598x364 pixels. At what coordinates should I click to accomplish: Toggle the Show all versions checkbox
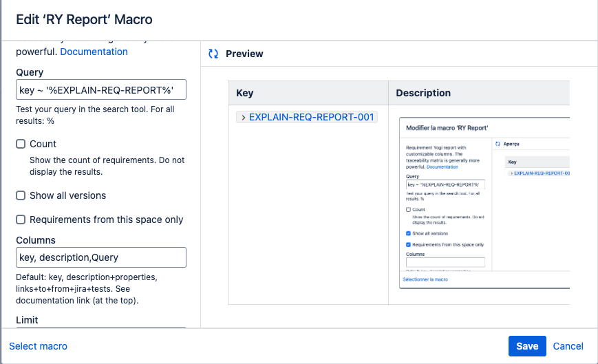pos(21,195)
